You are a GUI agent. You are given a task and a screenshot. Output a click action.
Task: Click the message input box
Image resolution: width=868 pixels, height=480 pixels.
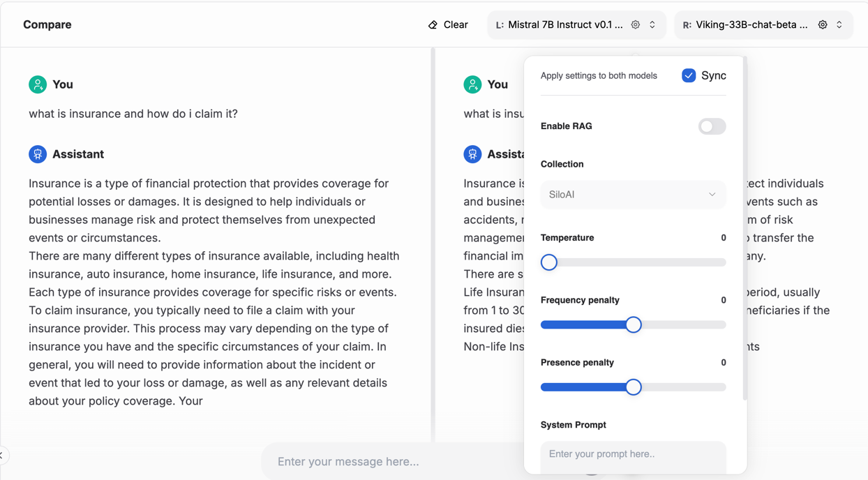pos(391,461)
